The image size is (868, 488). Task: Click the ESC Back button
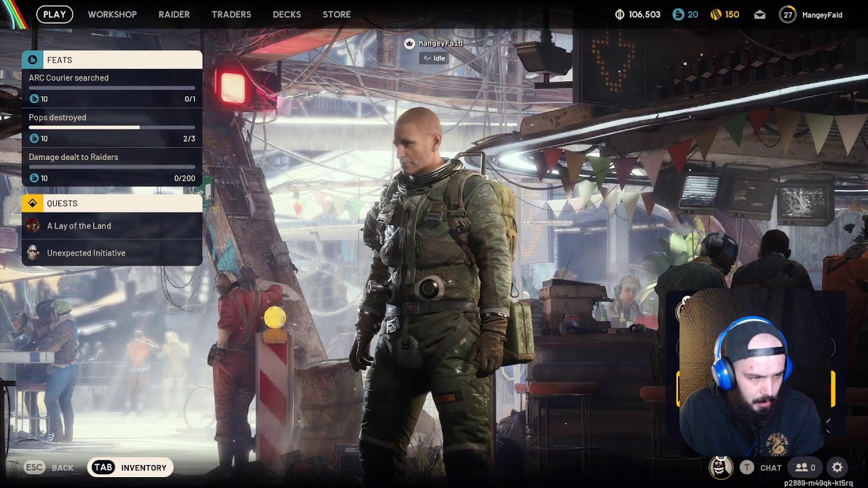[49, 468]
